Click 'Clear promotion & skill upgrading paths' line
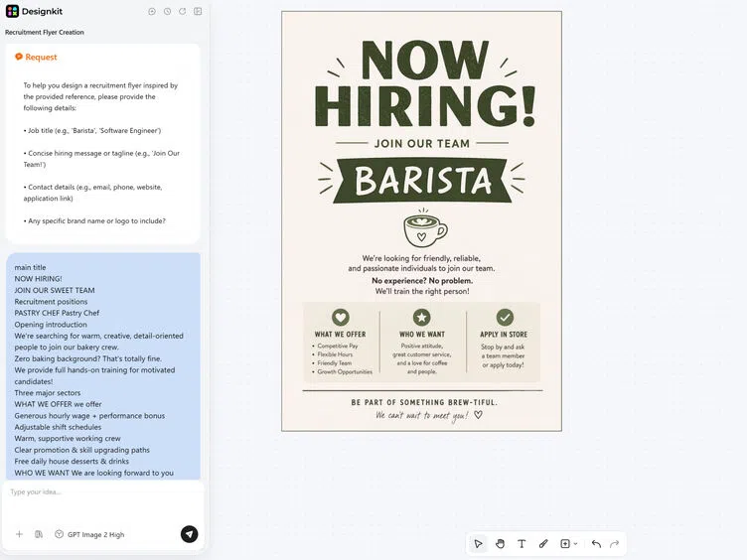This screenshot has width=747, height=560. click(x=81, y=450)
